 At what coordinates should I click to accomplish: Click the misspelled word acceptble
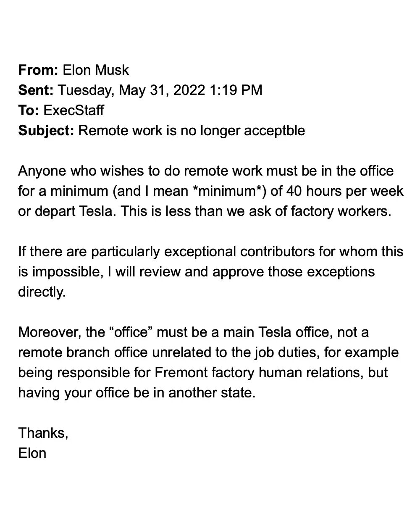[274, 130]
